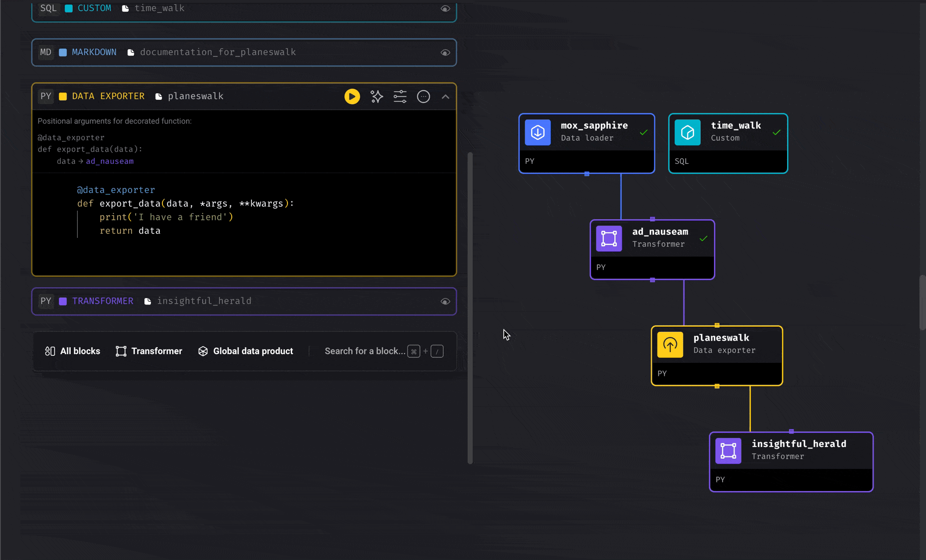Click mox_sapphire bottom output connector port
This screenshot has width=926, height=560.
[x=587, y=174]
